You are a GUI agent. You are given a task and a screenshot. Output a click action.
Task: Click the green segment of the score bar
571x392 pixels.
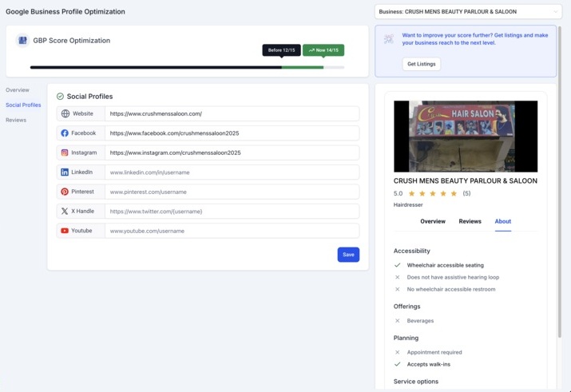[303, 67]
